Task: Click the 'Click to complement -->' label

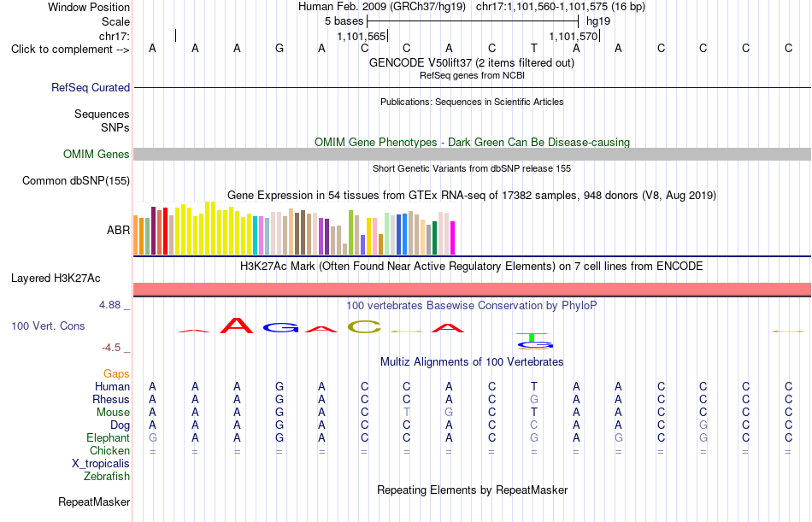Action: click(70, 50)
